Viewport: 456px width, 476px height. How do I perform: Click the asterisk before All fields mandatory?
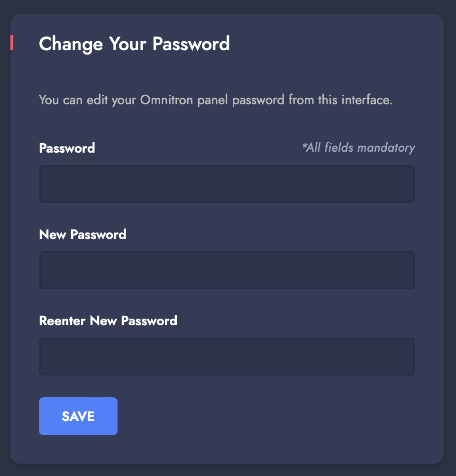point(304,146)
